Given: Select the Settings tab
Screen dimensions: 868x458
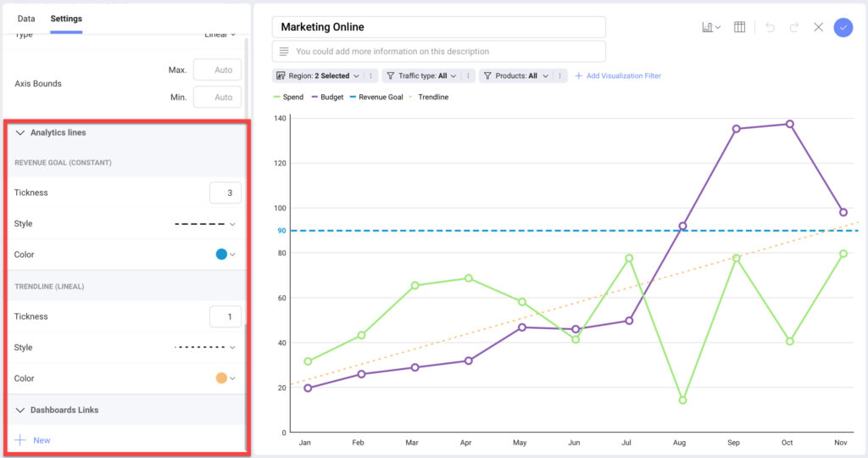Looking at the screenshot, I should (x=66, y=19).
